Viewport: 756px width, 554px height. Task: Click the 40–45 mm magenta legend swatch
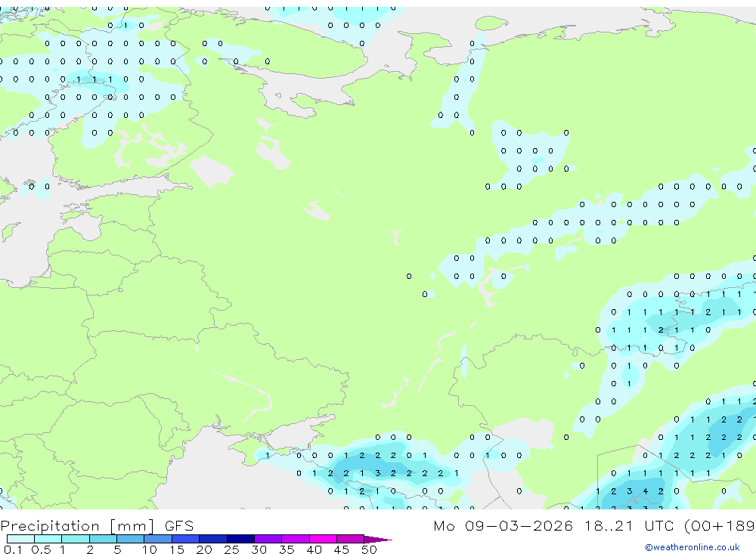pyautogui.click(x=323, y=539)
